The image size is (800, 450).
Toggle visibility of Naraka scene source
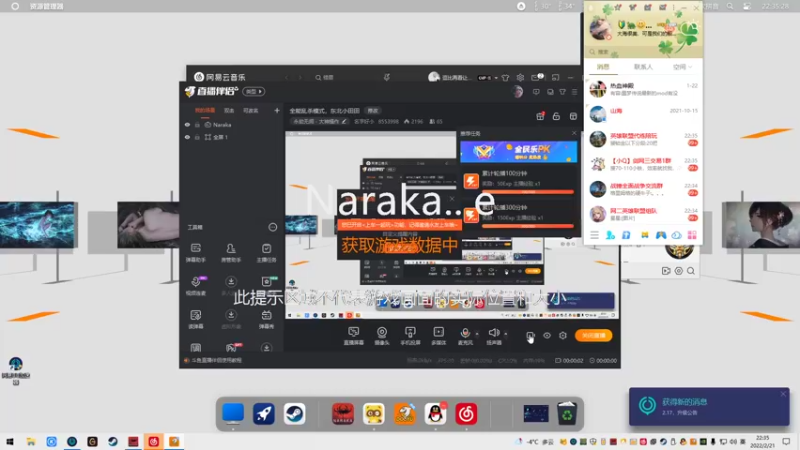187,125
